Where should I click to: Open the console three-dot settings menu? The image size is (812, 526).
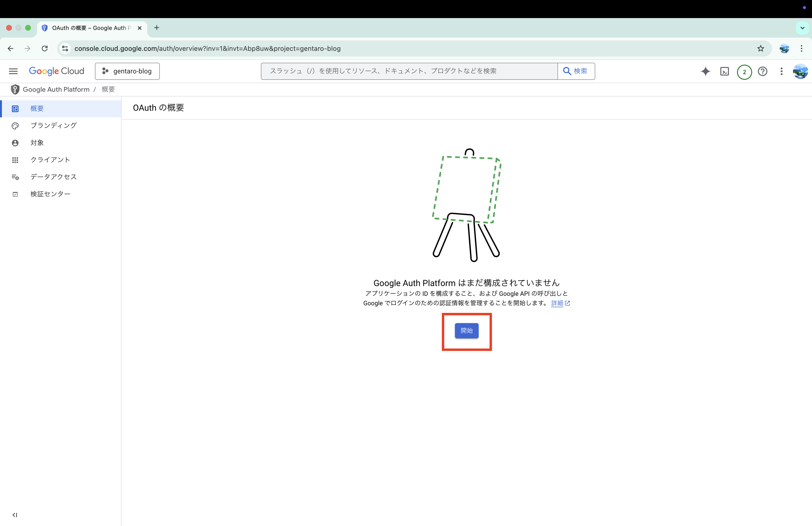coord(781,71)
